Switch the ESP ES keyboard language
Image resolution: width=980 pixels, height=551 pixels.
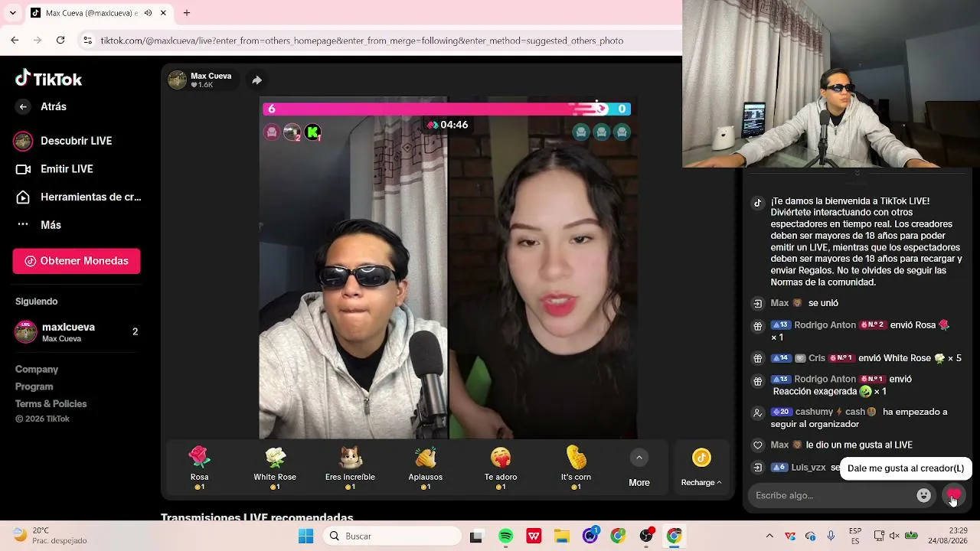click(x=855, y=536)
